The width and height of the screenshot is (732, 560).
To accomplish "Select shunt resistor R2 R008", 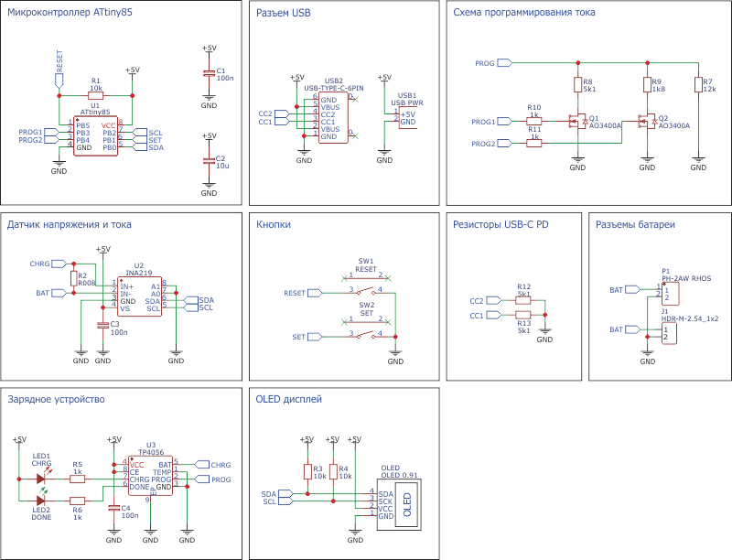I will point(73,278).
